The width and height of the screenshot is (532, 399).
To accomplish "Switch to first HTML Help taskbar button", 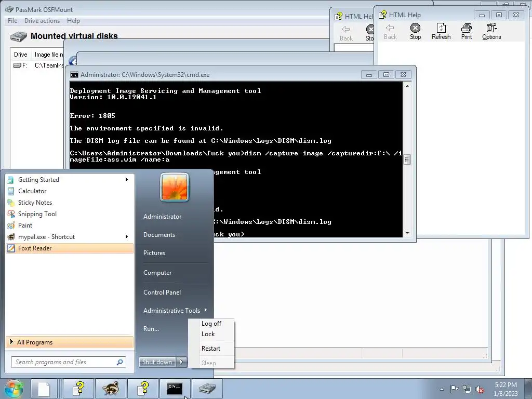I will pyautogui.click(x=78, y=389).
